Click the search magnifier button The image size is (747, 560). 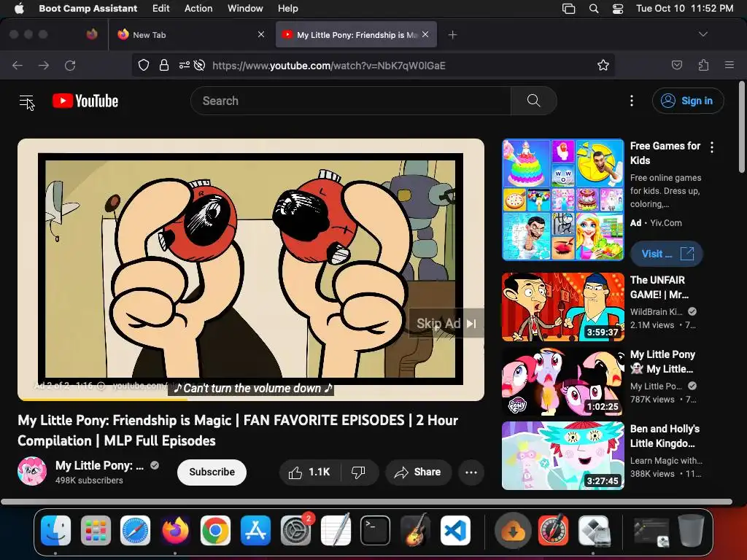[x=533, y=101]
